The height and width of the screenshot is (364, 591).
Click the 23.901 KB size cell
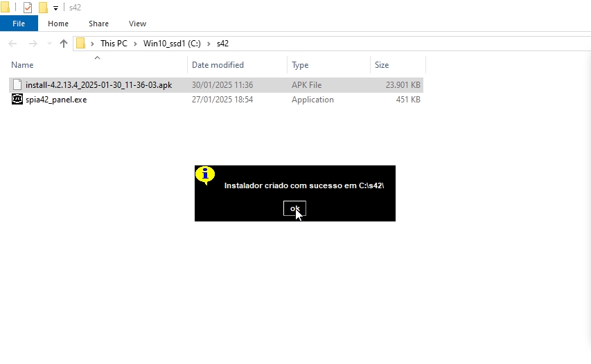click(x=403, y=85)
